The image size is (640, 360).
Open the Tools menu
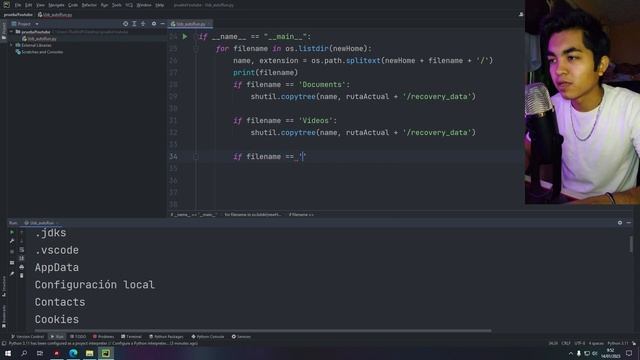(117, 5)
